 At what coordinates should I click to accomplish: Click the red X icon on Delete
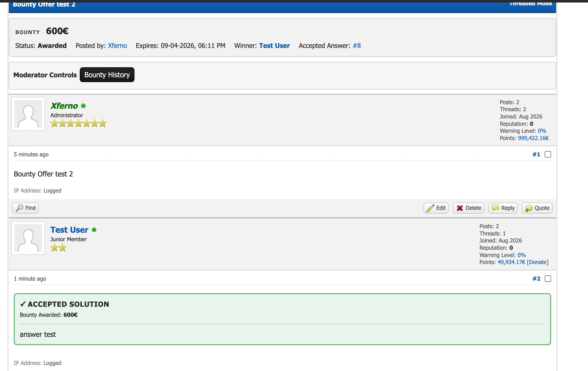tap(460, 208)
